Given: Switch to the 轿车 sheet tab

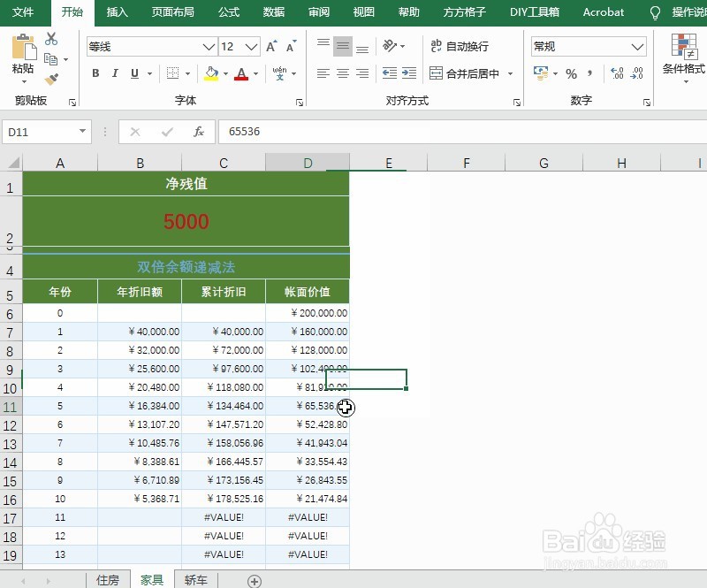Looking at the screenshot, I should (195, 580).
